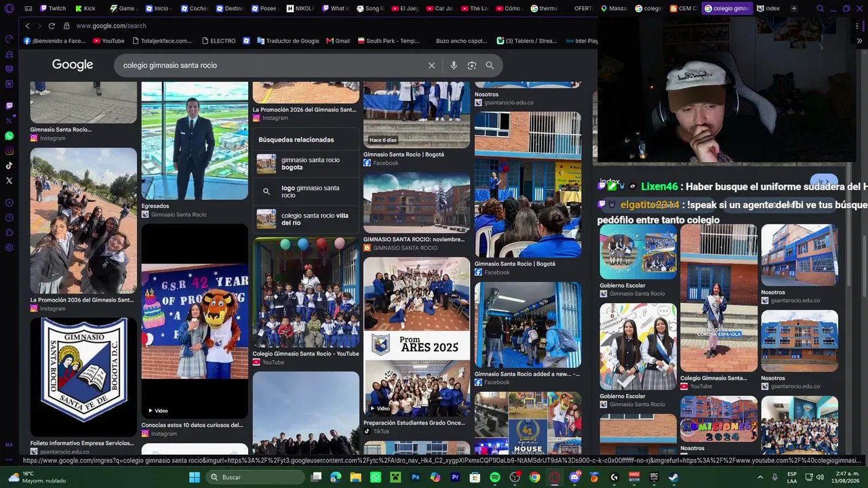Open the Egresados man in suit image
This screenshot has width=868, height=488.
pyautogui.click(x=195, y=141)
